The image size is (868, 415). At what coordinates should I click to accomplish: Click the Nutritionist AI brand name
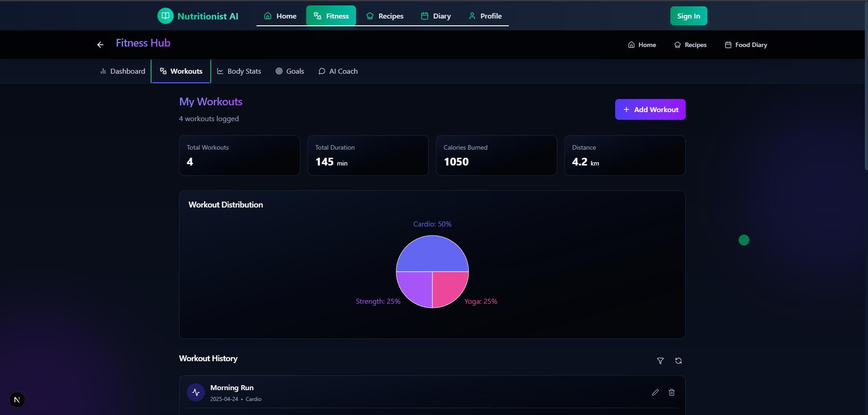click(x=208, y=16)
